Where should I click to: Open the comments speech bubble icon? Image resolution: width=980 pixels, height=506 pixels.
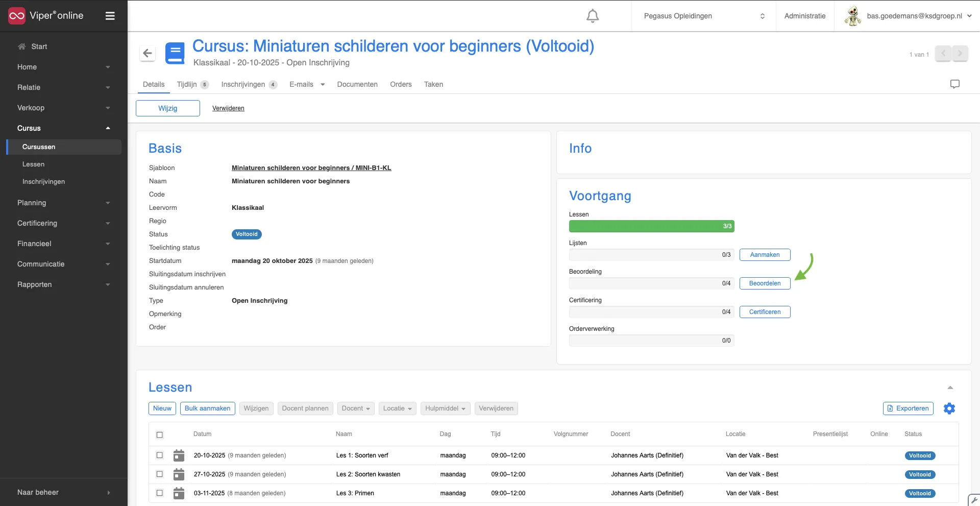click(x=954, y=84)
